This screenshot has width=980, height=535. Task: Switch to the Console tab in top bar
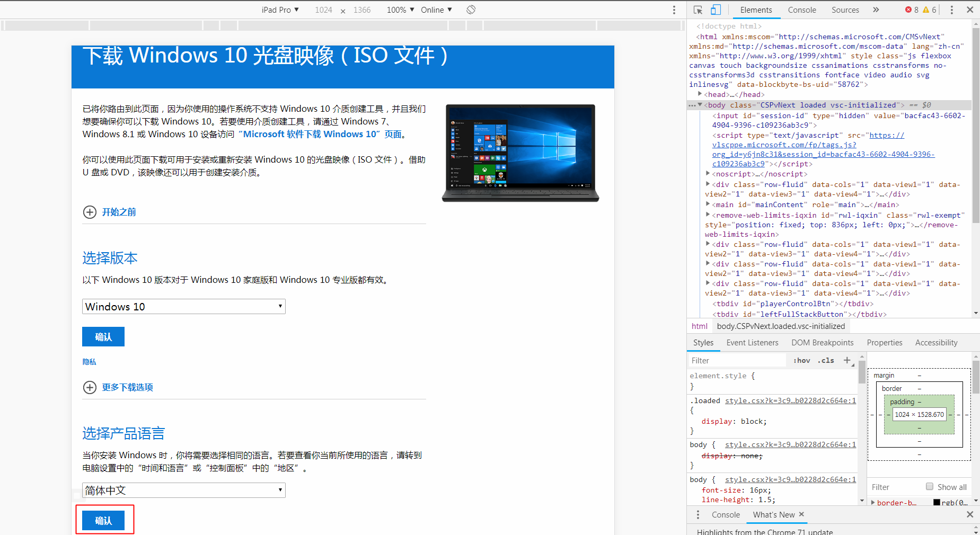point(802,10)
